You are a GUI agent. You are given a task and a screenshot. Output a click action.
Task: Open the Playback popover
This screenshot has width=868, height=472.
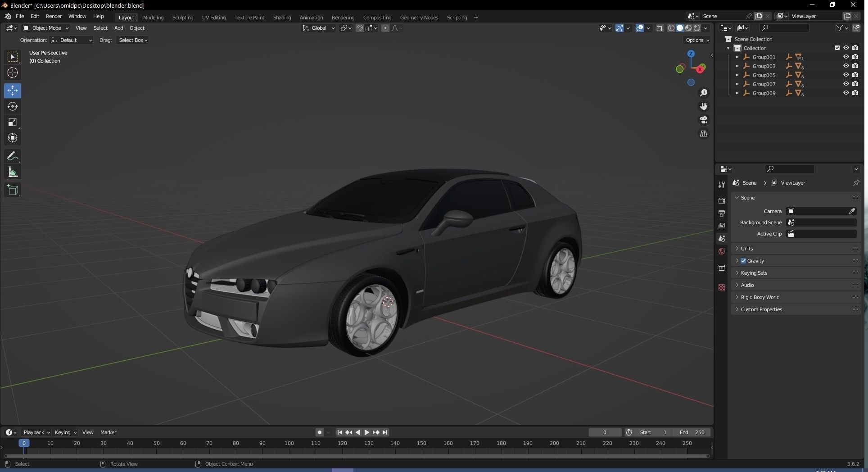(x=36, y=432)
